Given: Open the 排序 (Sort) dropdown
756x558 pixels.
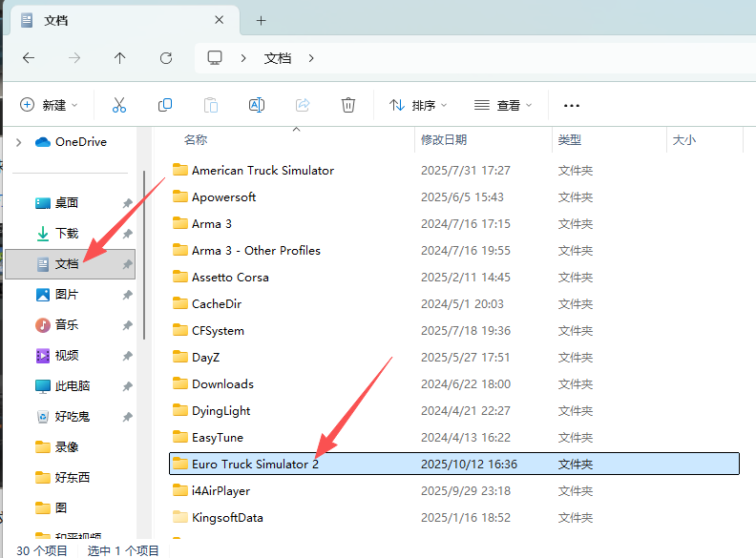Looking at the screenshot, I should pyautogui.click(x=418, y=105).
